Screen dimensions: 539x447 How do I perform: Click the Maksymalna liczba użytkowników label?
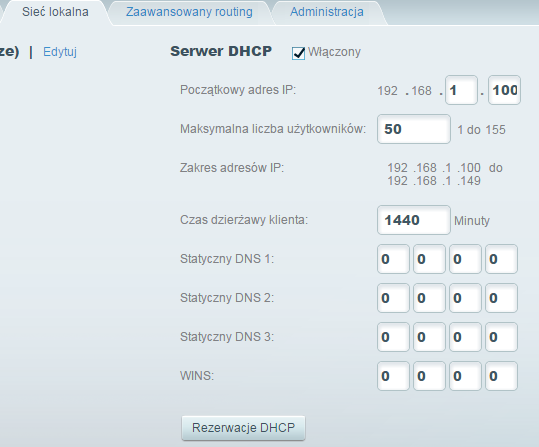(273, 129)
